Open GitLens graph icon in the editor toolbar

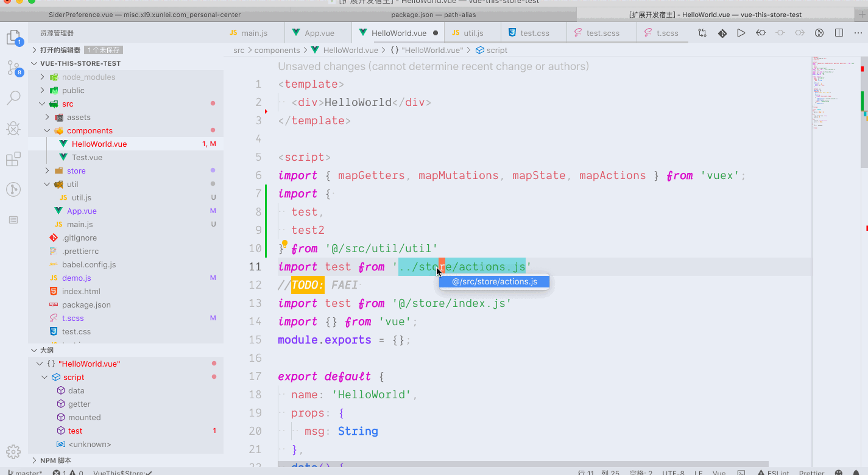pyautogui.click(x=722, y=33)
